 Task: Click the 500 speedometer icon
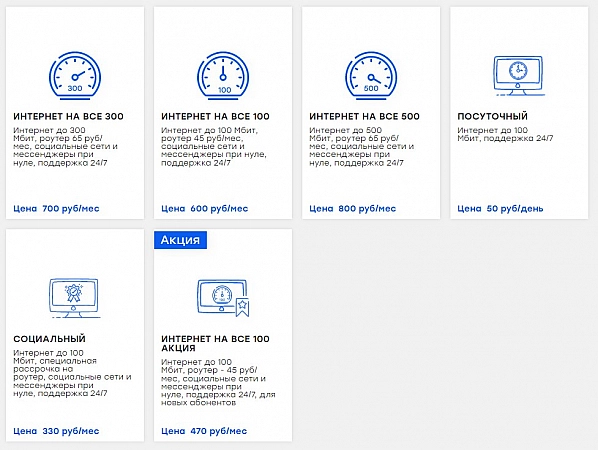click(x=371, y=76)
